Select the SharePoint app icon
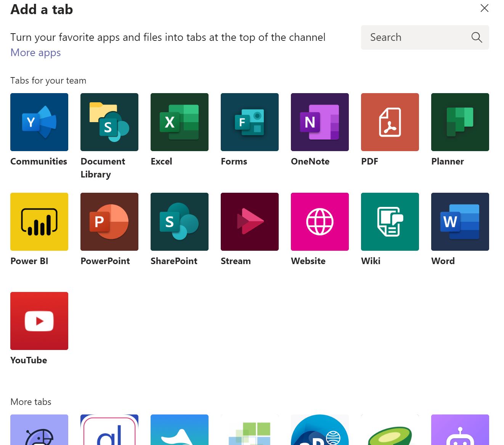This screenshot has width=504, height=445. pos(180,222)
